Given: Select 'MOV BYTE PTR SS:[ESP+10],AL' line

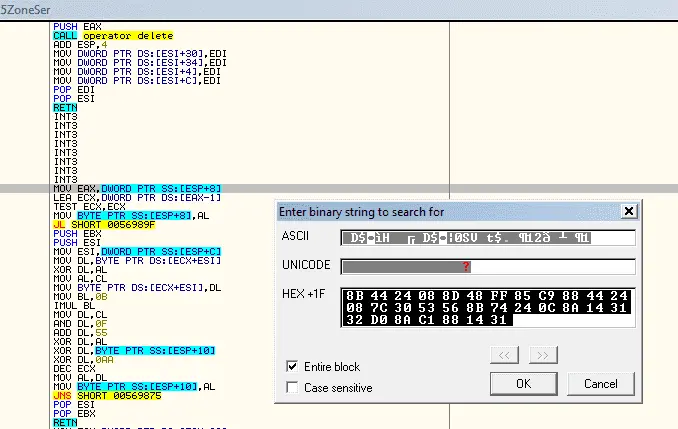Looking at the screenshot, I should (x=134, y=387).
